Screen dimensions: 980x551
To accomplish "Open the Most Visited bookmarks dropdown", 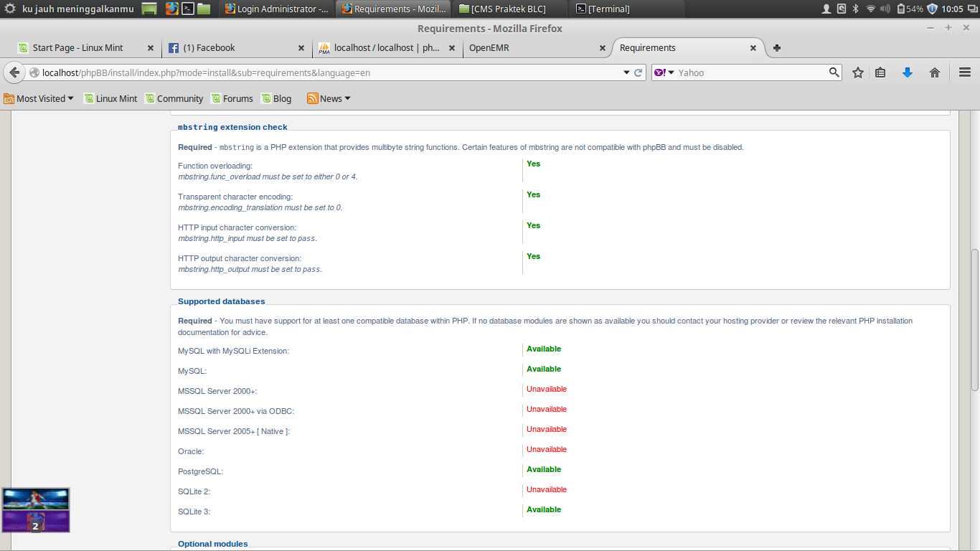I will coord(39,98).
